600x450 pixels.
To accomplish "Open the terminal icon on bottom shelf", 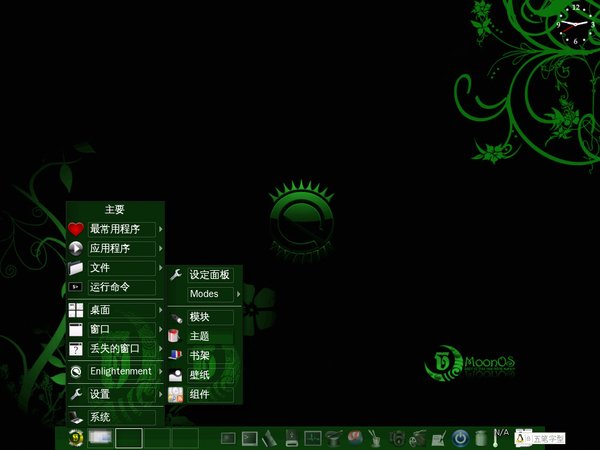I will pos(250,437).
